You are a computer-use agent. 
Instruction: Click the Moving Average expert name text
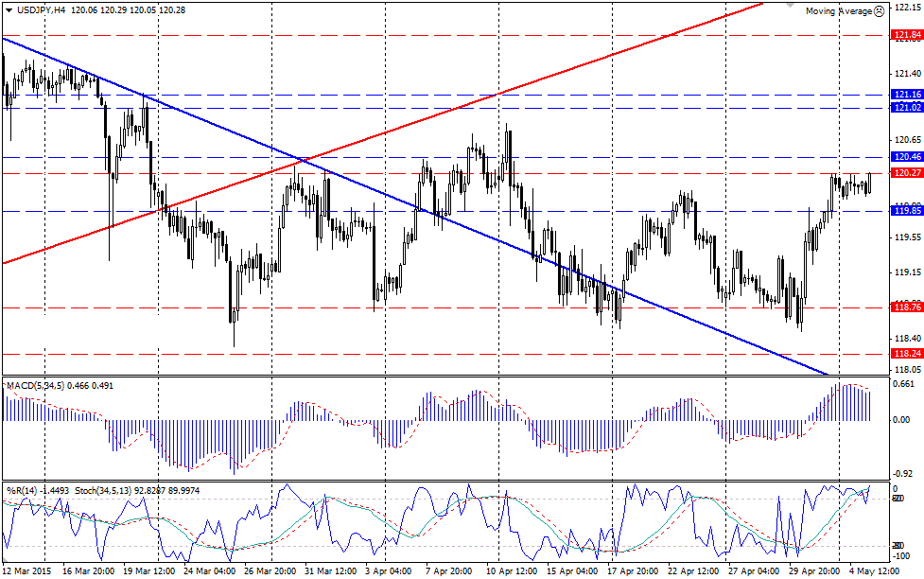point(839,11)
